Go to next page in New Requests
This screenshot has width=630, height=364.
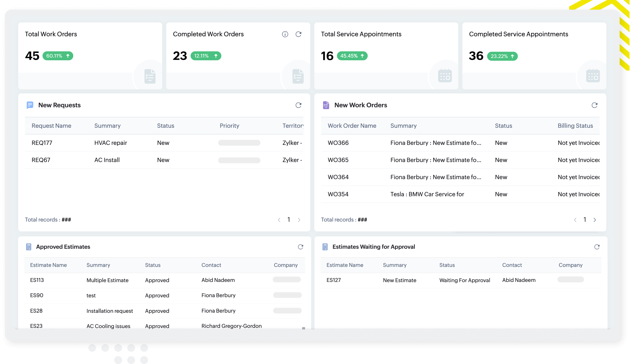299,220
